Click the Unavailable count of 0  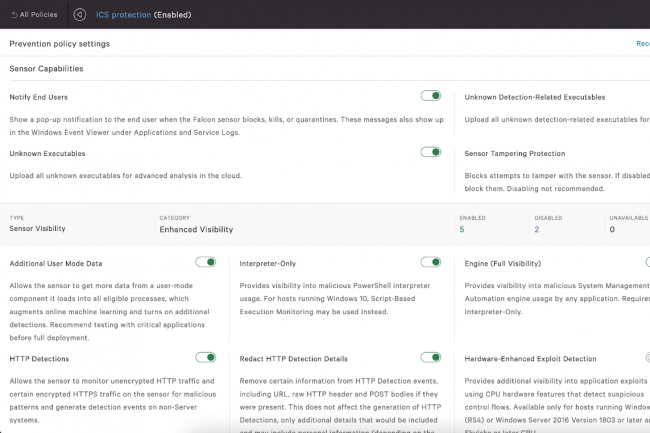click(x=612, y=229)
